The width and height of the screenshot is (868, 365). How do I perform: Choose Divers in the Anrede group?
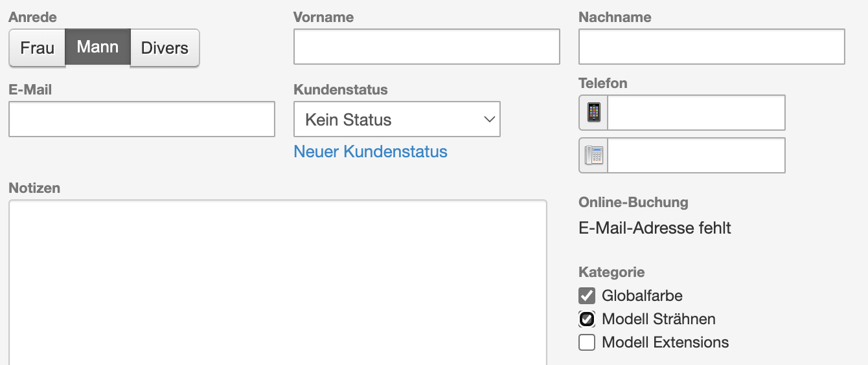165,48
